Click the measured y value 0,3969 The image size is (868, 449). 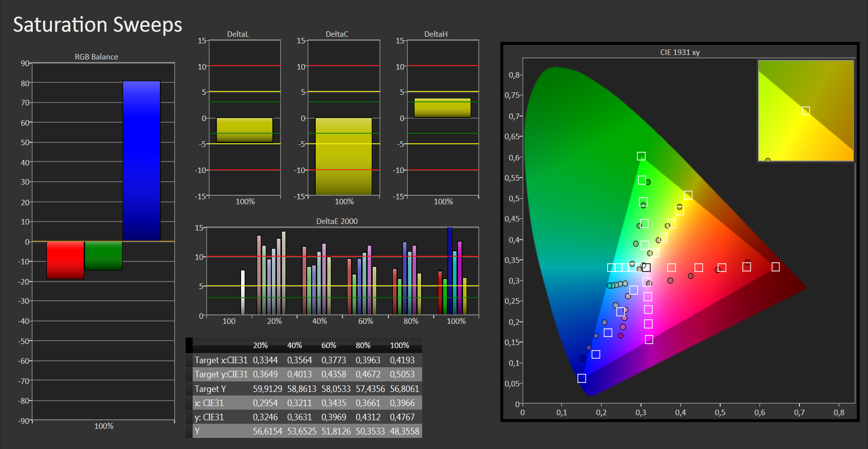tap(334, 417)
